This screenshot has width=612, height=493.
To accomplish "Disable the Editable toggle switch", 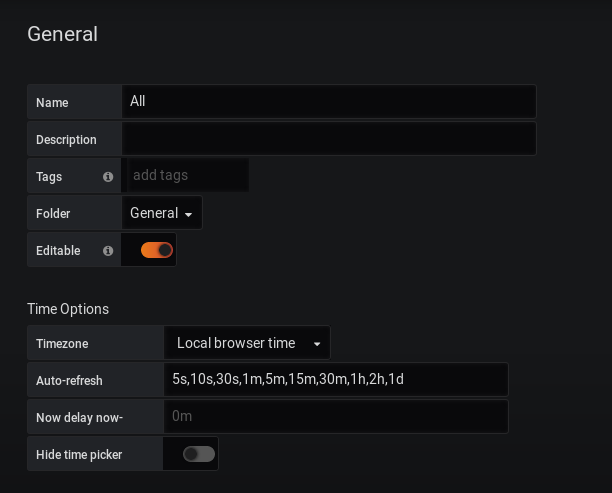I will coord(157,250).
